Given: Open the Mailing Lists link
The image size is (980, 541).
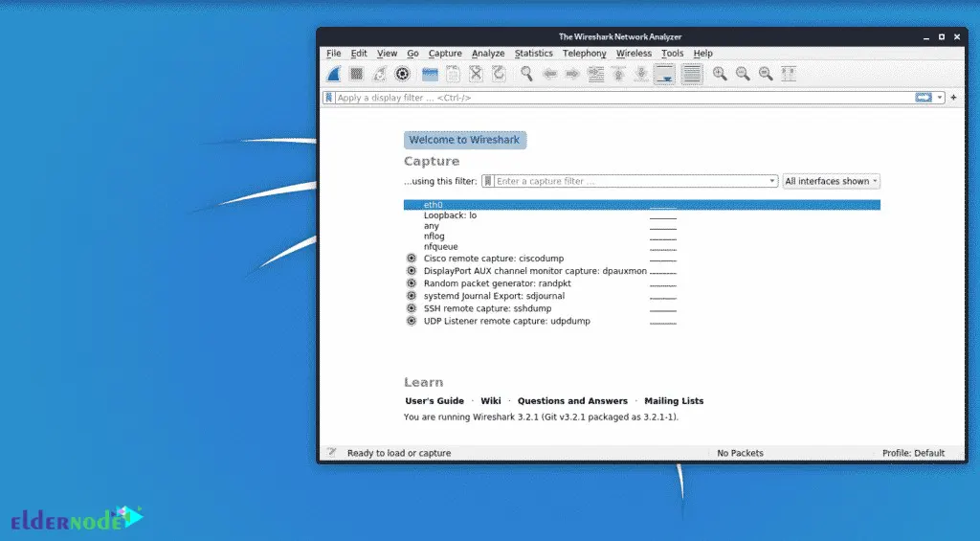Looking at the screenshot, I should [x=674, y=401].
